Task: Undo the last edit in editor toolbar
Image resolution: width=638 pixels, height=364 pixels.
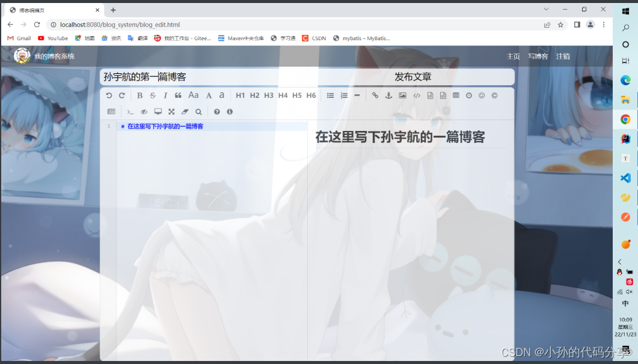Action: click(109, 96)
